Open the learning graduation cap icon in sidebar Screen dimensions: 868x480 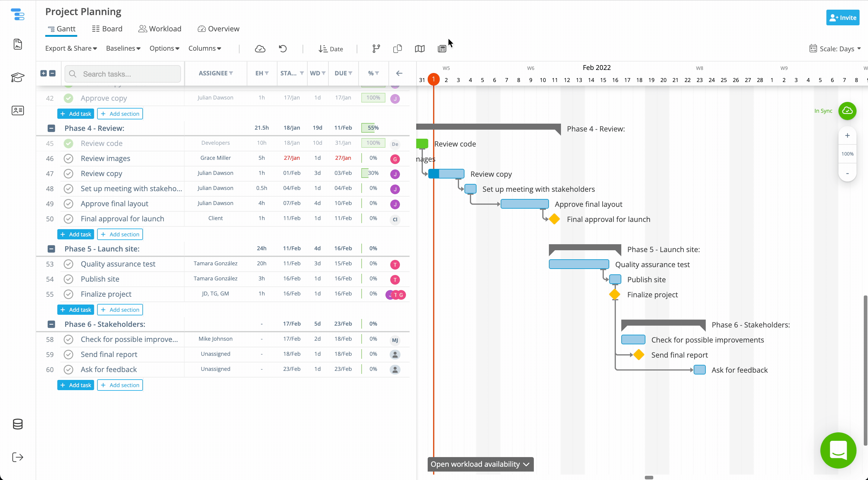click(x=17, y=77)
